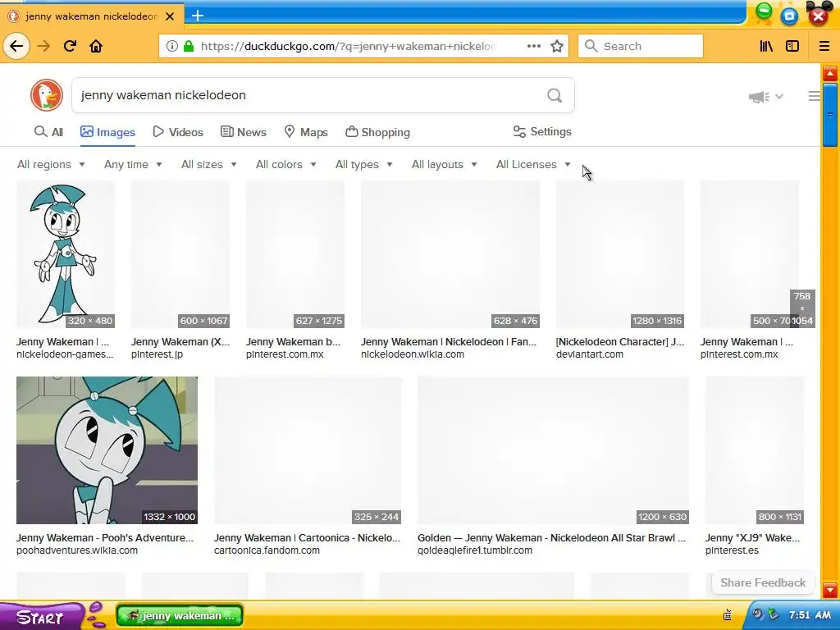Image resolution: width=840 pixels, height=630 pixels.
Task: Expand the All regions dropdown
Action: pos(51,164)
